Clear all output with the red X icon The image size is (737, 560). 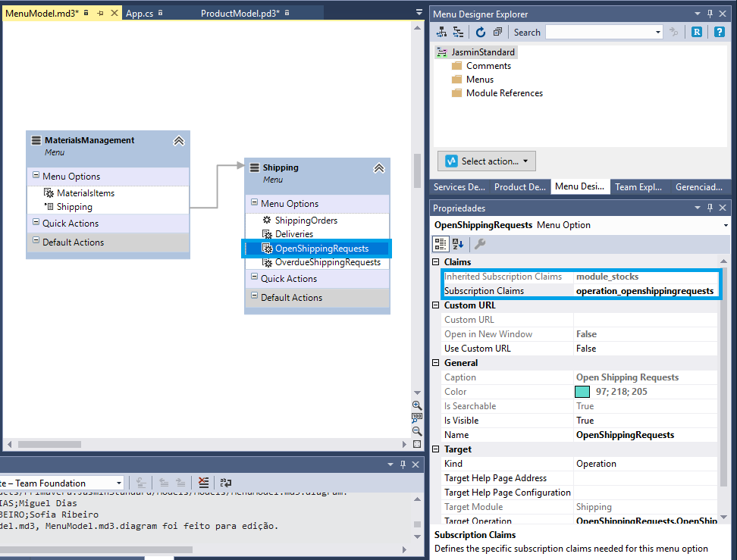203,483
